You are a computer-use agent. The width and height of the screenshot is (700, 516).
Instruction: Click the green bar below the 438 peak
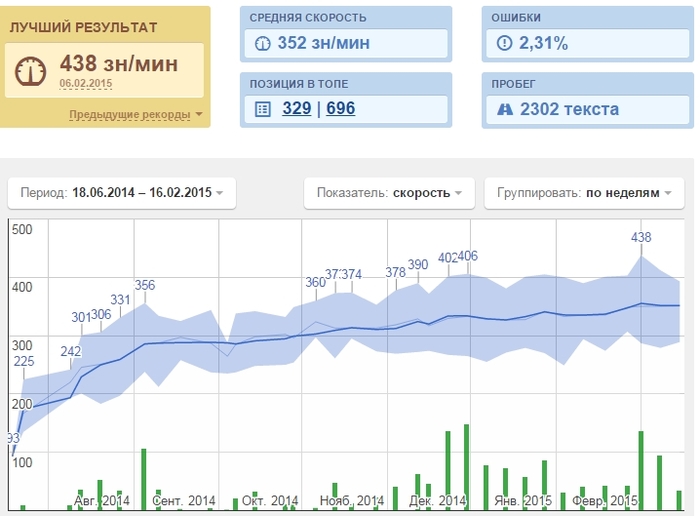641,471
